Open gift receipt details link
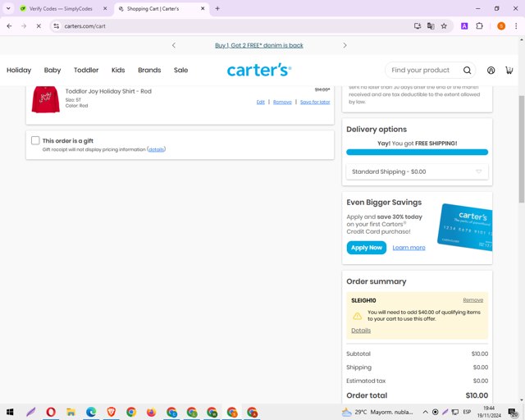The width and height of the screenshot is (525, 420). pos(157,149)
